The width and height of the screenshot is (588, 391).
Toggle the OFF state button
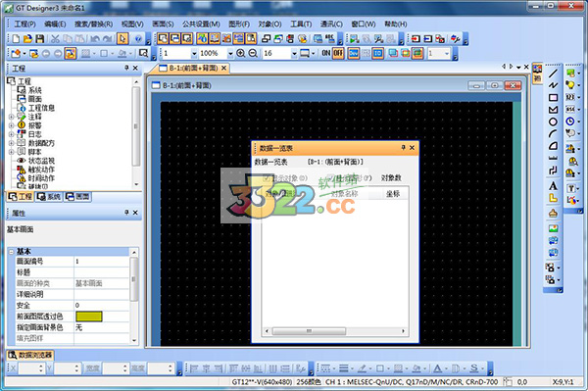(338, 53)
